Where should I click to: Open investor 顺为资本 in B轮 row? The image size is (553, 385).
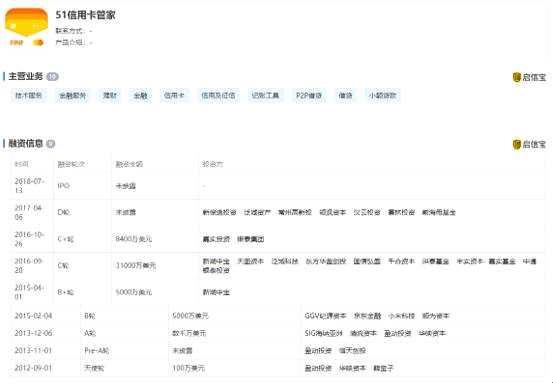pos(436,316)
